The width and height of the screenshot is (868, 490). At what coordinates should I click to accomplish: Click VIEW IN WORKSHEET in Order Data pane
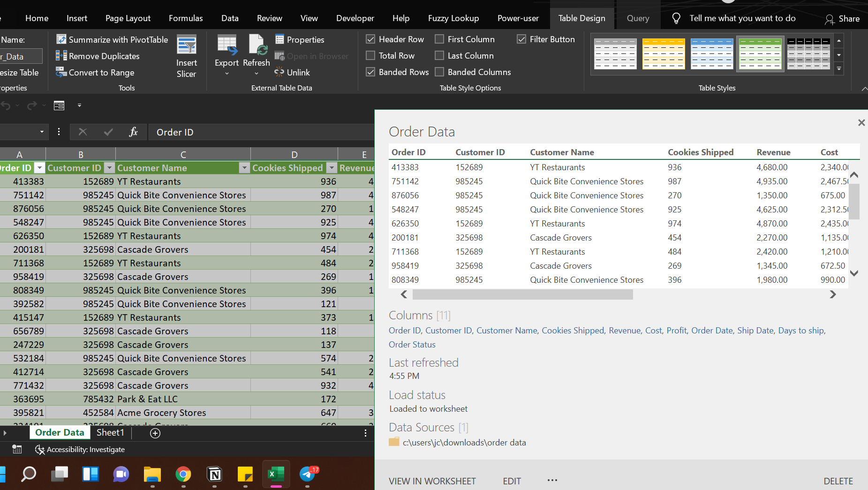click(432, 481)
